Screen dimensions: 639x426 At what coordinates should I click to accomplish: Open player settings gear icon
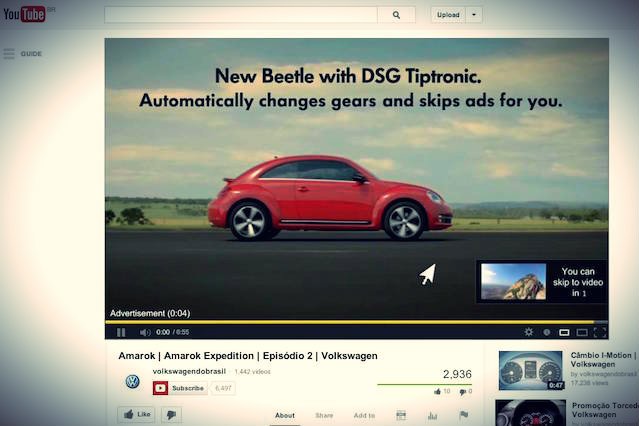529,332
